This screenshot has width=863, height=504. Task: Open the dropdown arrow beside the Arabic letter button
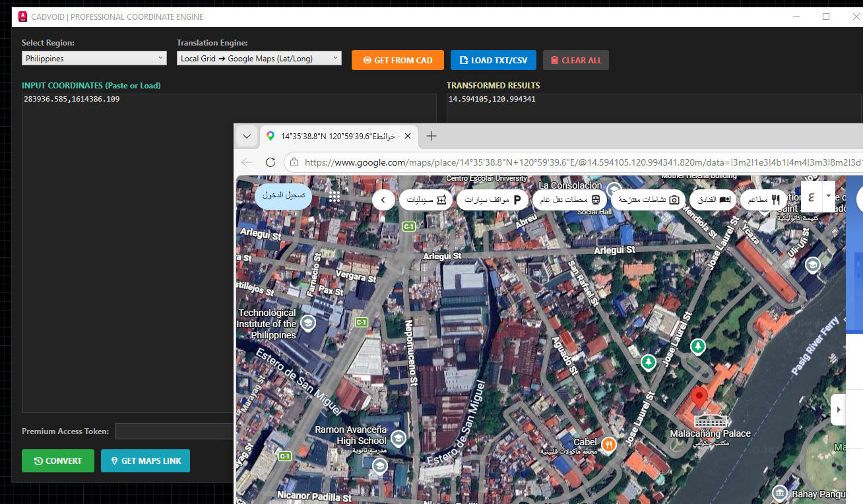click(828, 195)
